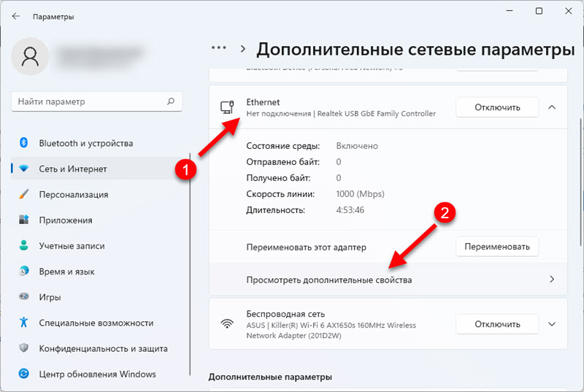Select Сеть и Интернет in sidebar
584x392 pixels.
coord(73,169)
